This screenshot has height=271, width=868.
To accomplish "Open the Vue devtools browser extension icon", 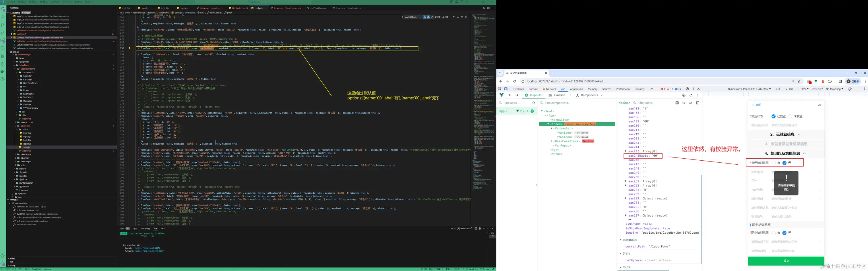I will point(816,81).
